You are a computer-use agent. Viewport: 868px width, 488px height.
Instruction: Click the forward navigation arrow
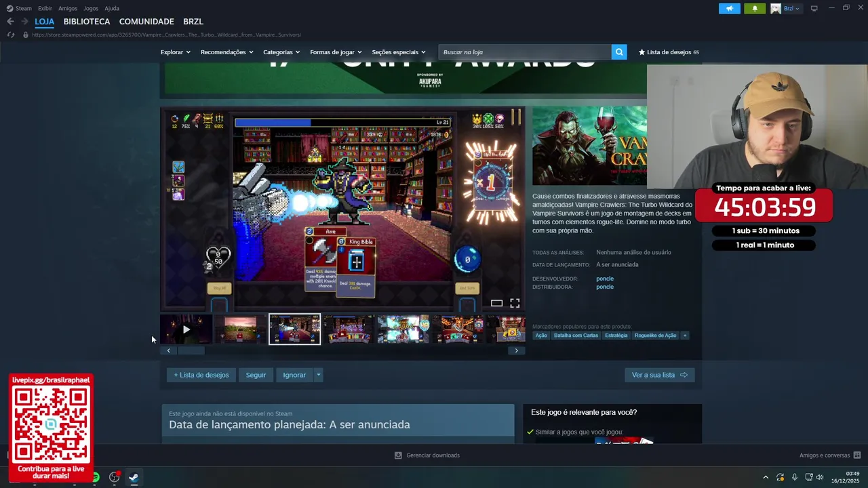coord(24,22)
